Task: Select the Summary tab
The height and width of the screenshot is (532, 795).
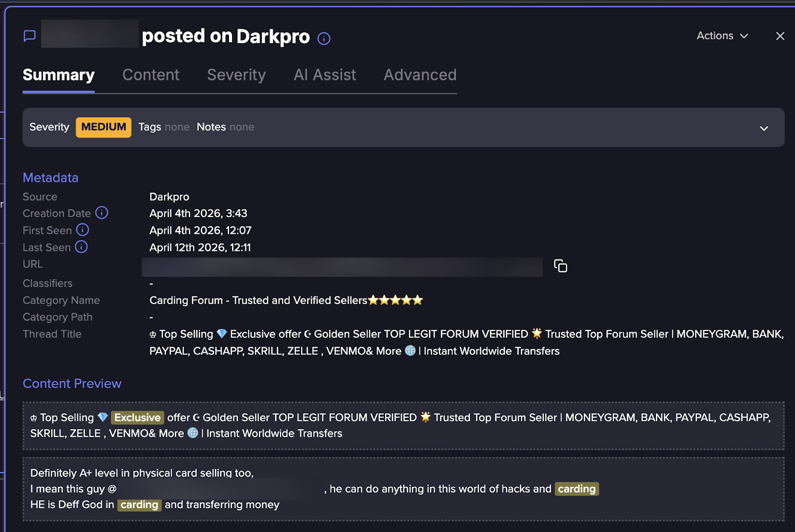Action: pyautogui.click(x=59, y=75)
